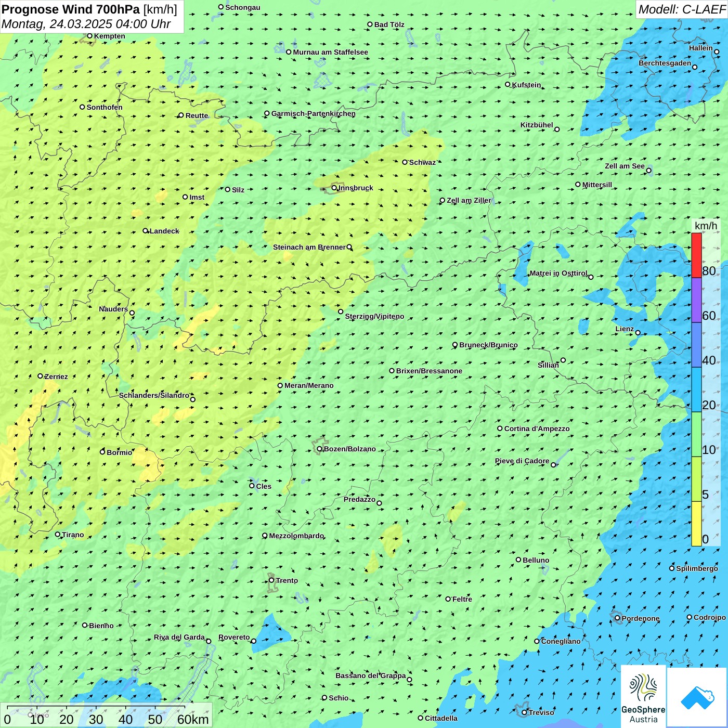Click the Hallein city marker
Screen dimensions: 728x728
[717, 51]
